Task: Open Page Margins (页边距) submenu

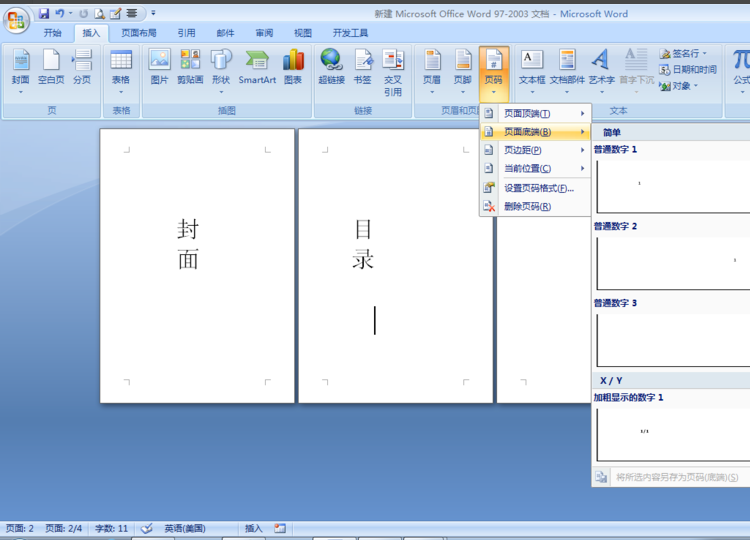Action: [535, 150]
